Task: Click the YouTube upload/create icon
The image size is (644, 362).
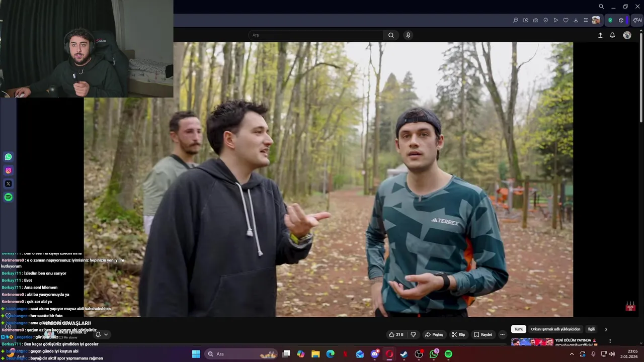Action: [x=600, y=35]
